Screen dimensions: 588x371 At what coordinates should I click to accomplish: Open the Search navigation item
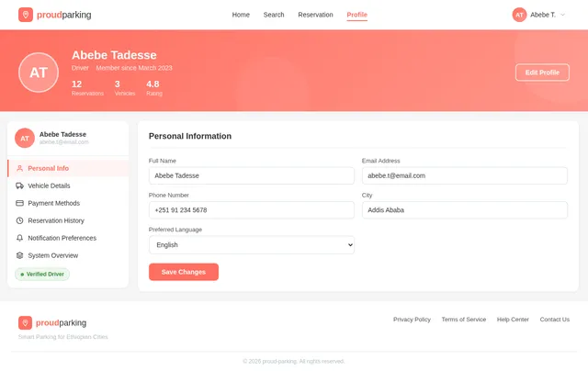coord(274,15)
